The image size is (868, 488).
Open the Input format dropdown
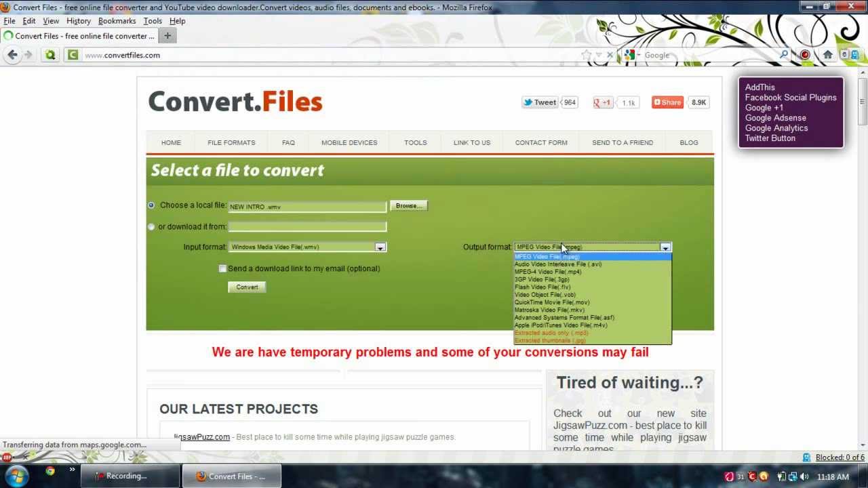click(307, 247)
